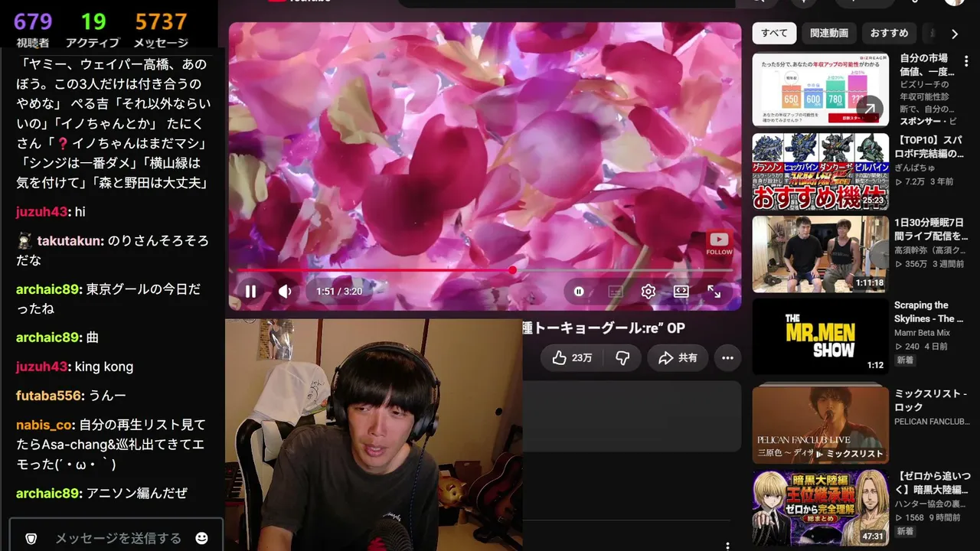This screenshot has height=551, width=980.
Task: Open the player settings gear
Action: pos(648,292)
